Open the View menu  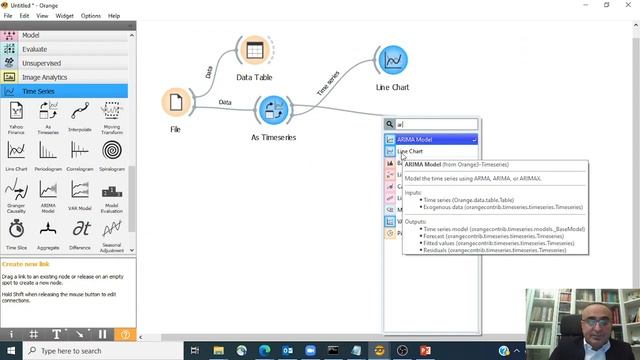(42, 16)
